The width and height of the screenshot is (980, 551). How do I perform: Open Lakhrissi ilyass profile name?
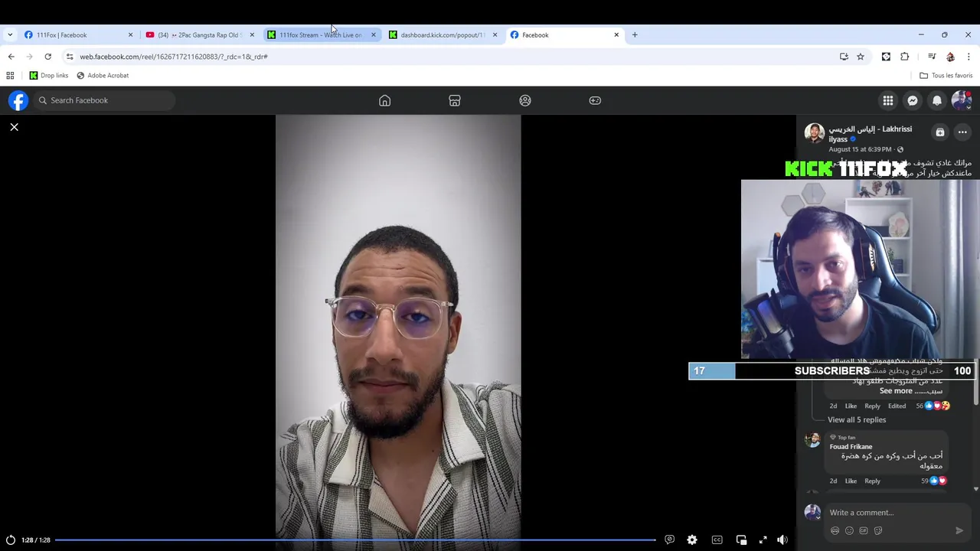click(x=871, y=134)
